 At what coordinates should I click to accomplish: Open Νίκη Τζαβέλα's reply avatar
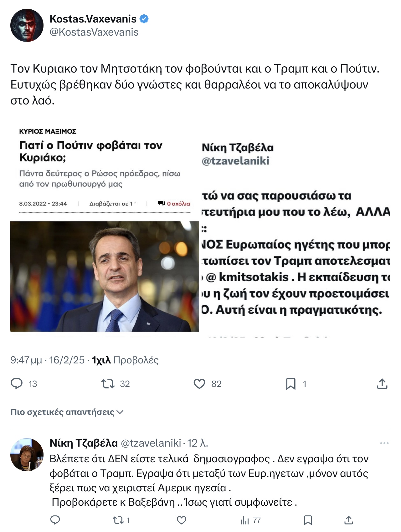(x=27, y=454)
